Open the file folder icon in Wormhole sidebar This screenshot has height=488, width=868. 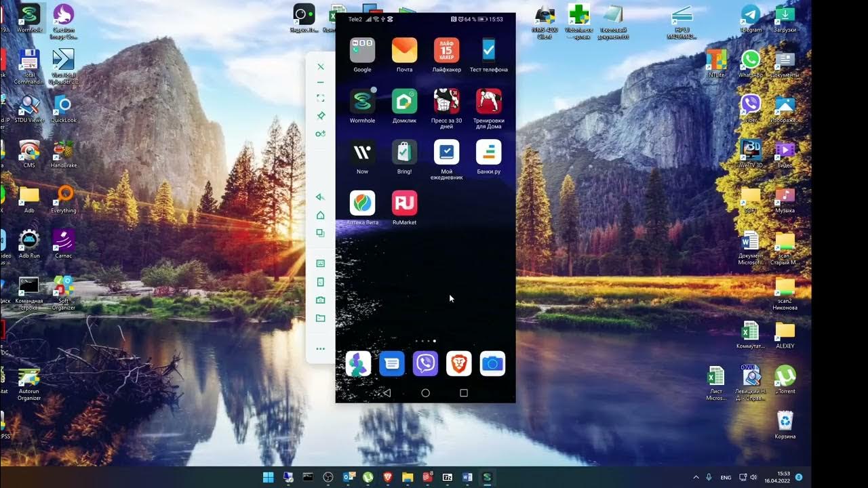coord(321,318)
